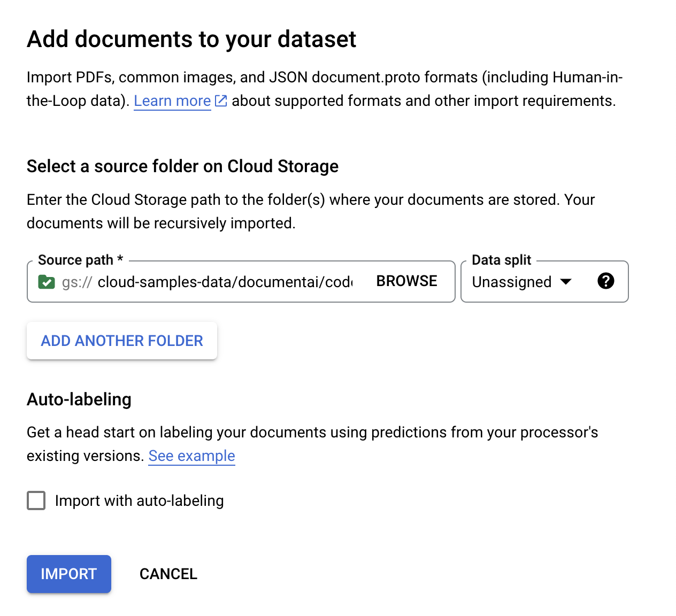The image size is (676, 616).
Task: Open the Unassigned data split selector
Action: (521, 282)
